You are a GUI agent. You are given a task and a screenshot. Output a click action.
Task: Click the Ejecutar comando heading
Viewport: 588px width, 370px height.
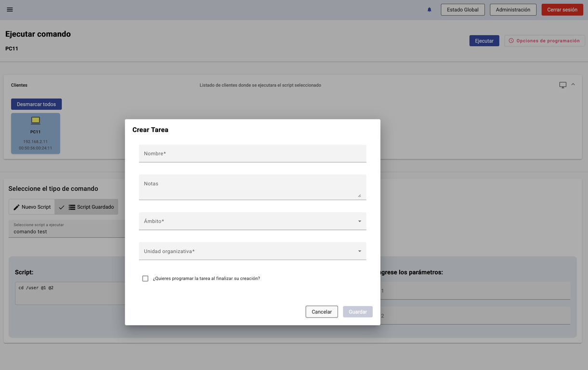(38, 34)
